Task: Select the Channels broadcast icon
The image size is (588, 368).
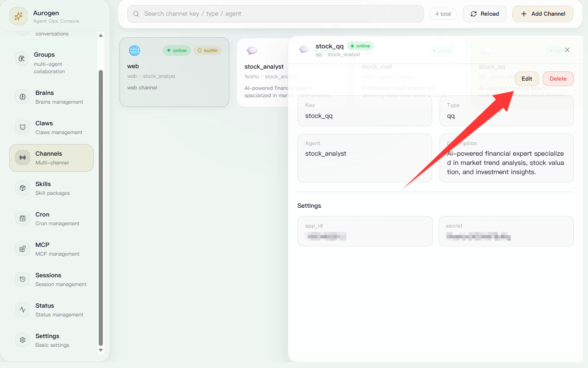Action: tap(23, 158)
